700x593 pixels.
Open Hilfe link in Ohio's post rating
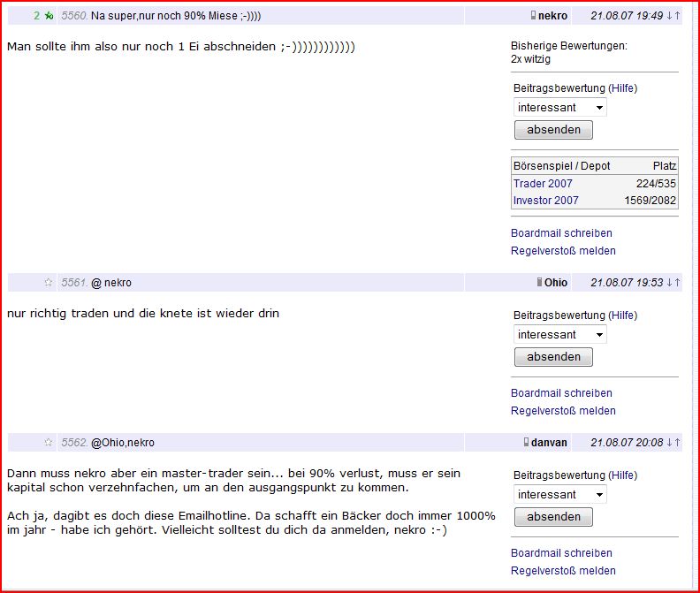point(622,316)
